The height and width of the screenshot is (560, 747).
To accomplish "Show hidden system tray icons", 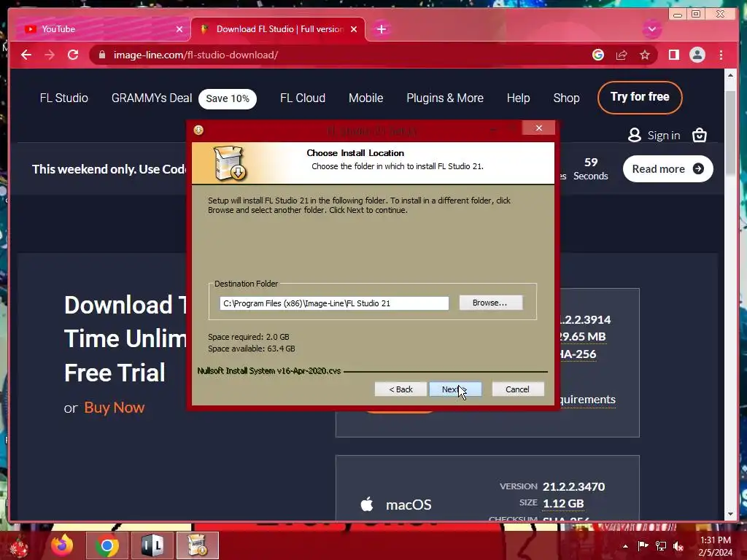I will [625, 546].
